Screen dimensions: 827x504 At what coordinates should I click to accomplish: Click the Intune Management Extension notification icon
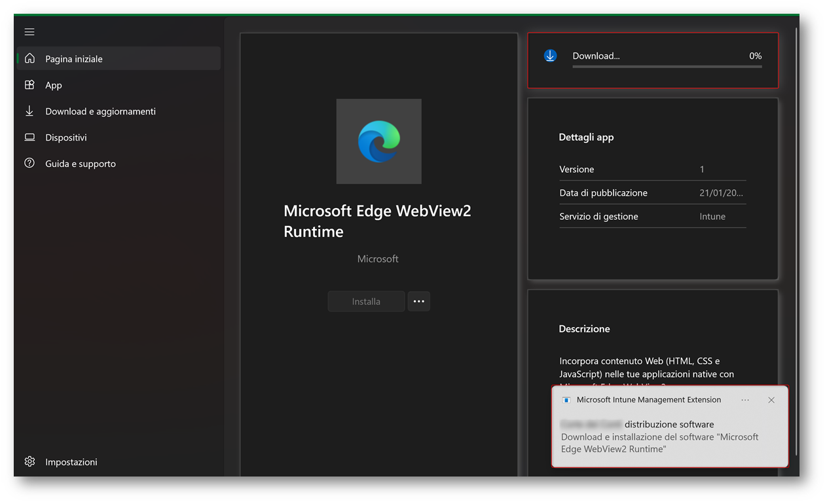566,400
